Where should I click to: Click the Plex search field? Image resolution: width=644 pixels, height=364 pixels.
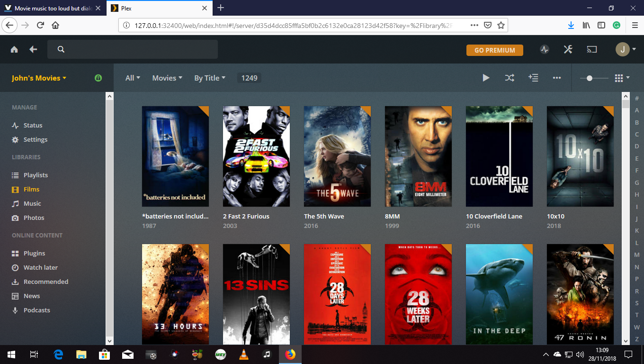133,49
